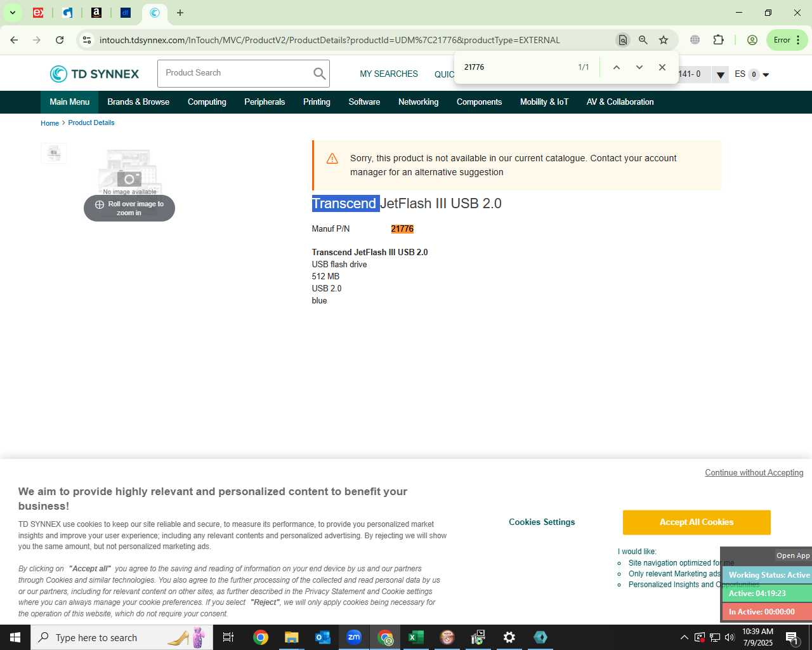The width and height of the screenshot is (812, 650).
Task: Expand the ES basket dropdown arrow
Action: (x=766, y=75)
